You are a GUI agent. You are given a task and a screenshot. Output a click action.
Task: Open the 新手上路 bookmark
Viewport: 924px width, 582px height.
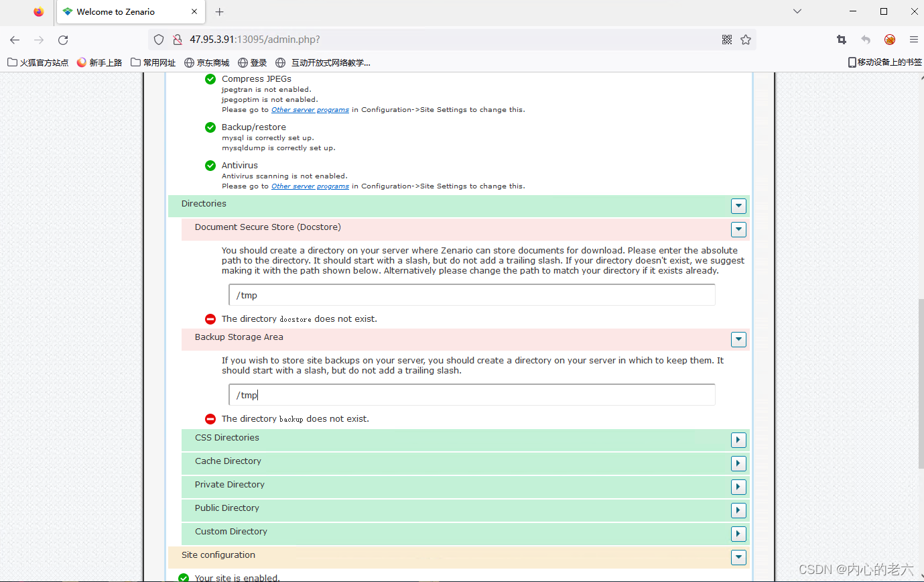coord(99,62)
